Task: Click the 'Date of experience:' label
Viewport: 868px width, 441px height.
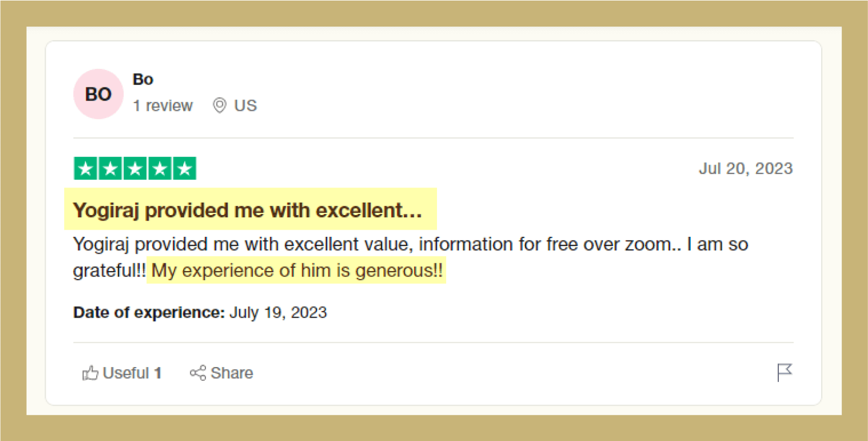Action: point(149,312)
